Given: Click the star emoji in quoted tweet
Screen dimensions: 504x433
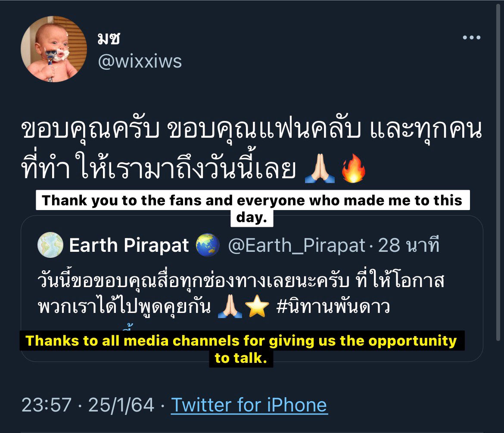Looking at the screenshot, I should coord(257,306).
